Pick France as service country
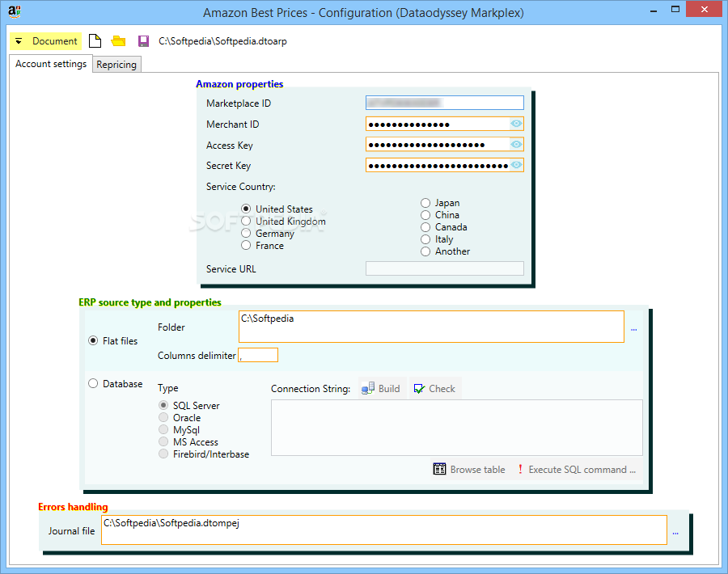728x574 pixels. 263,246
